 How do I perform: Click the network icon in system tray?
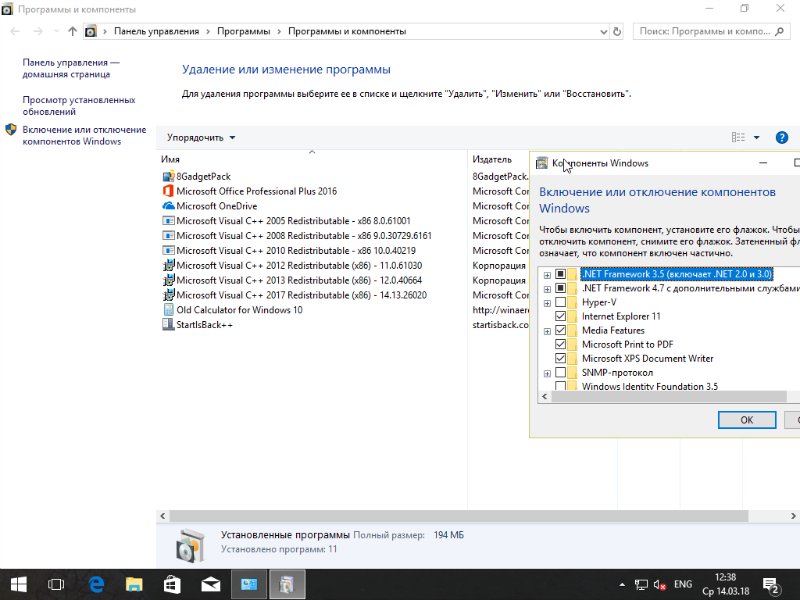641,585
